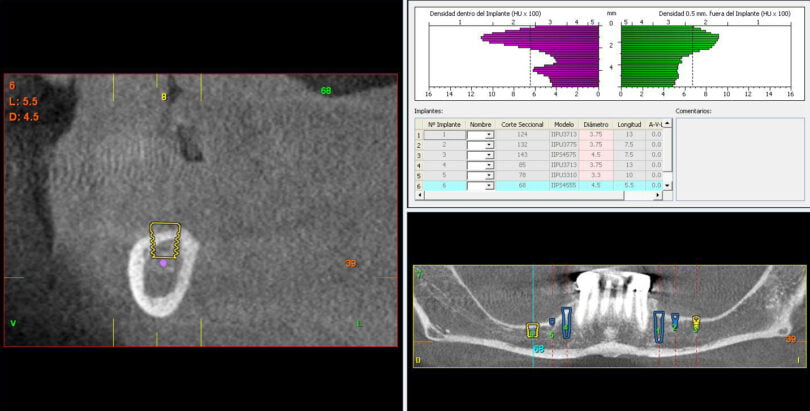
Task: Click the cyan slice 68 line in panoramic
Action: [x=533, y=300]
